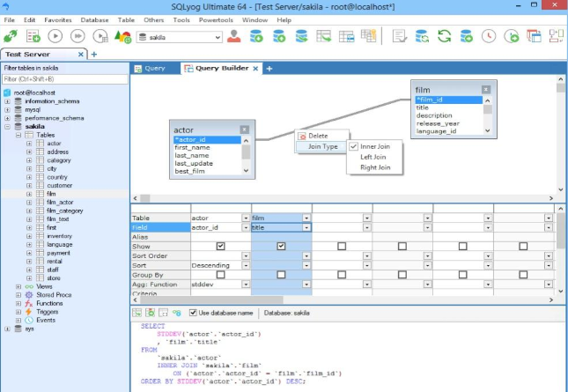Close the film table box

[x=486, y=89]
